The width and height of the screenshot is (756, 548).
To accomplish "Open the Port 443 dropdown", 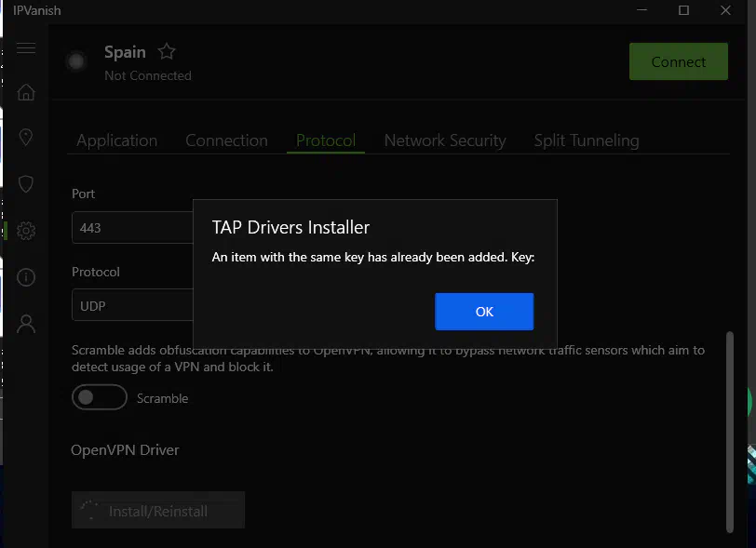I will pos(132,228).
